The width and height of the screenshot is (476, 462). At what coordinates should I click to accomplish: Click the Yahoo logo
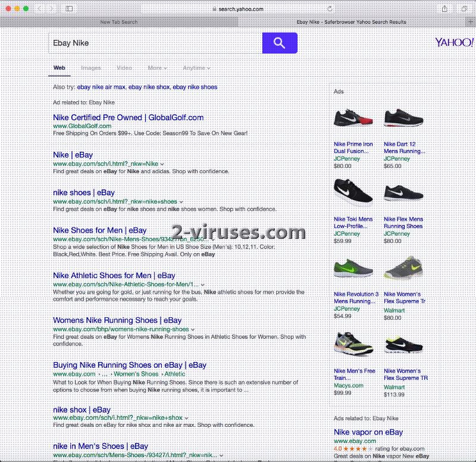click(454, 42)
